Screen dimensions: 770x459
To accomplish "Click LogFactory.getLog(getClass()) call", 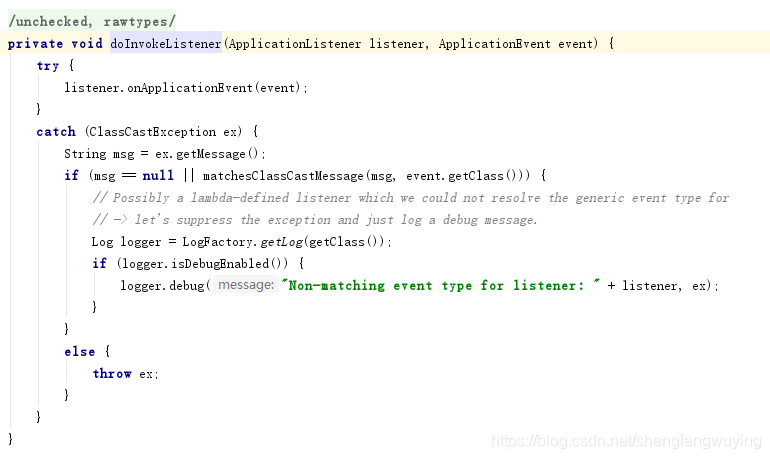I will pos(283,242).
